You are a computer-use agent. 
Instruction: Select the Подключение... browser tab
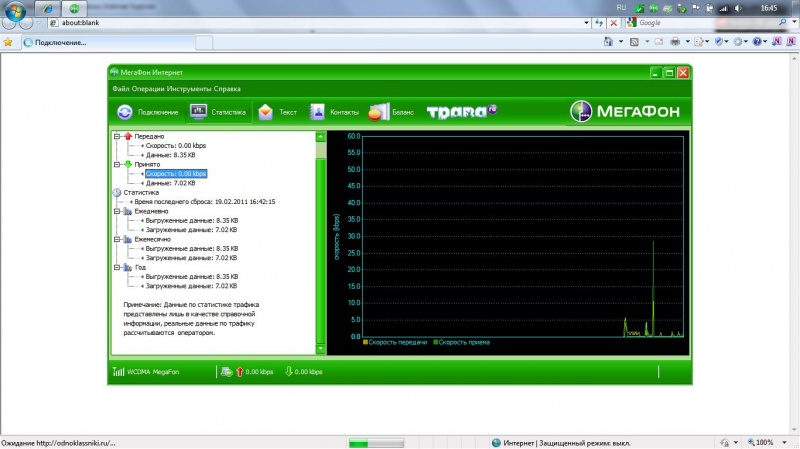point(108,42)
